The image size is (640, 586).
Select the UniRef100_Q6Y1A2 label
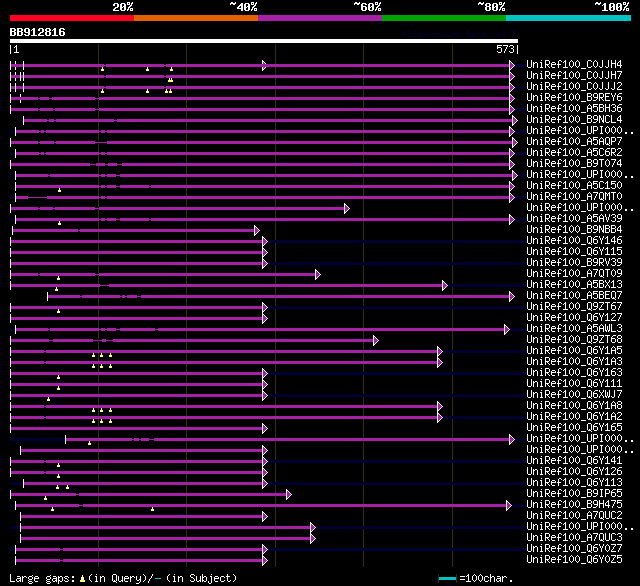[x=574, y=417]
